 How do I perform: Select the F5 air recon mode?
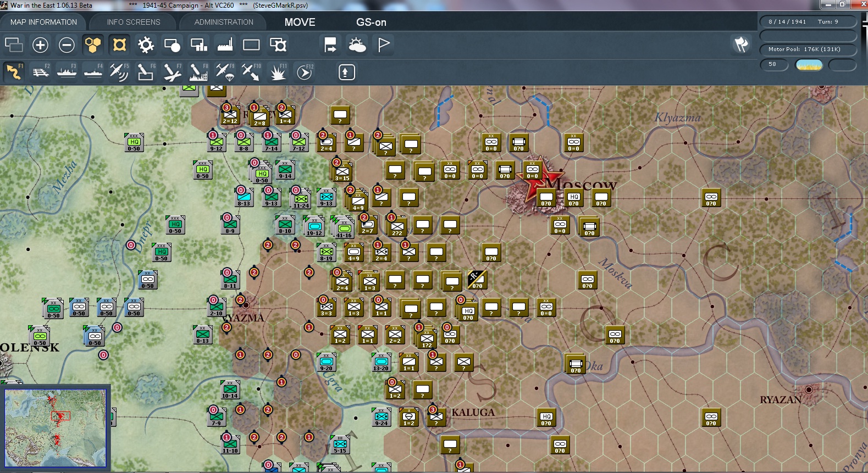[x=119, y=71]
